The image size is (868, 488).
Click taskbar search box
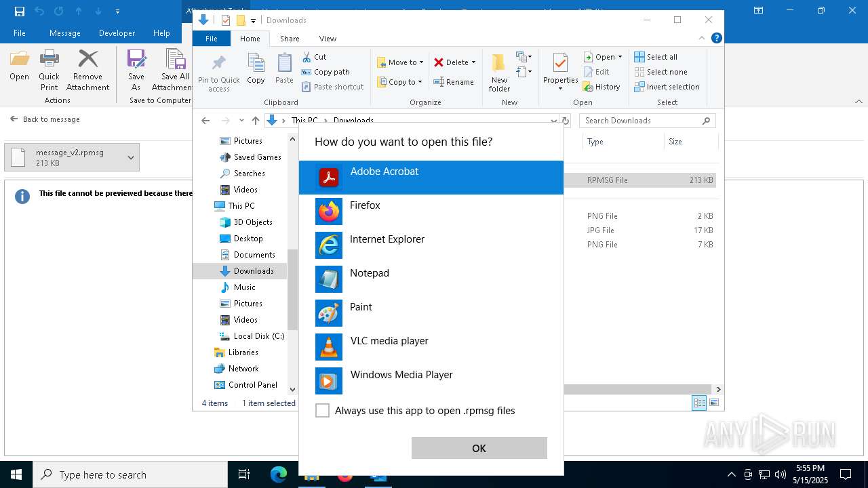click(x=130, y=474)
